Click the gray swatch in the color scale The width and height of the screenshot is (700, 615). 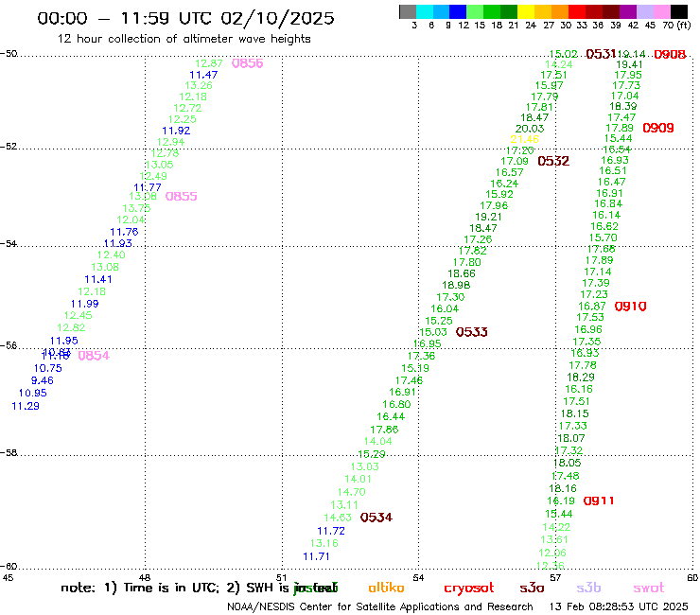(x=408, y=12)
